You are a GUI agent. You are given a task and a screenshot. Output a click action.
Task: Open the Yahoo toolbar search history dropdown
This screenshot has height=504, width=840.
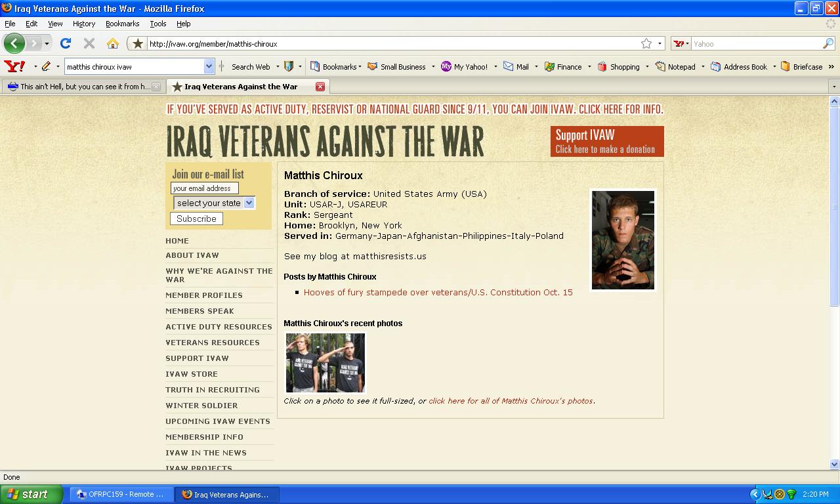pyautogui.click(x=209, y=66)
